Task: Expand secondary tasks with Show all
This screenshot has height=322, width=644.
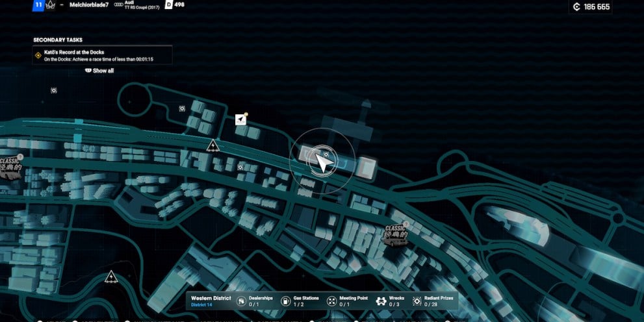Action: pos(99,71)
